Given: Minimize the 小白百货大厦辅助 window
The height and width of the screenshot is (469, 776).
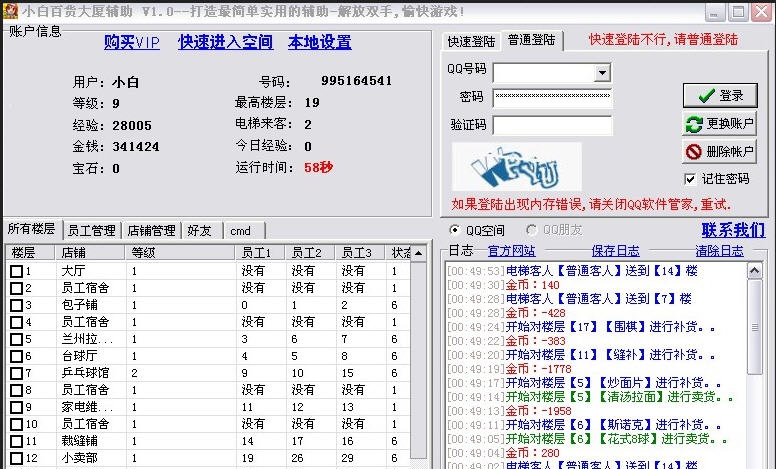Looking at the screenshot, I should (x=714, y=12).
